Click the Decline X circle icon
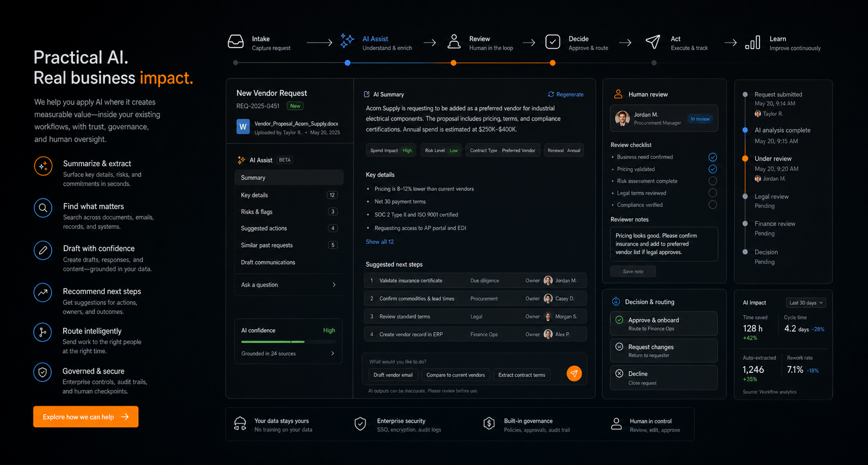This screenshot has height=465, width=868. click(x=619, y=373)
